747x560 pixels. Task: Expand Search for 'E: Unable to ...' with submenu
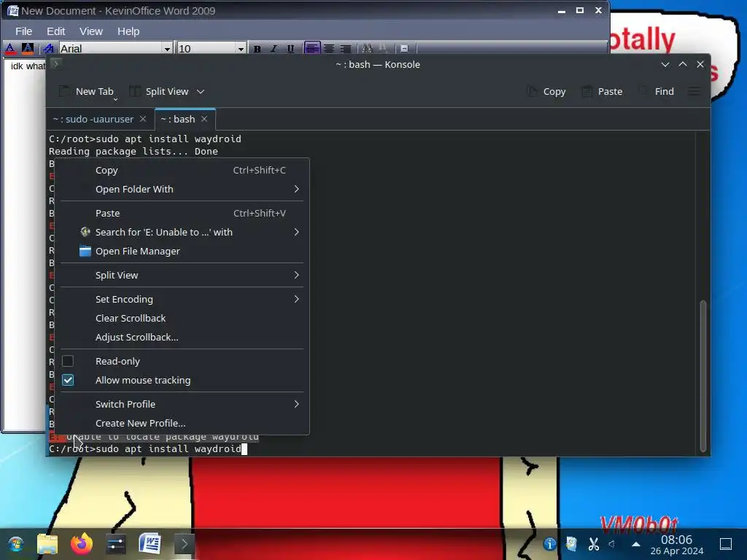(182, 233)
